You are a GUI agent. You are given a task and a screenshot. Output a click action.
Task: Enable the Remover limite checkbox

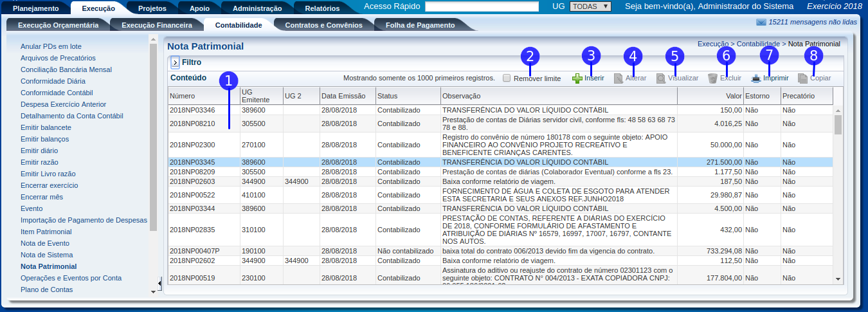507,78
